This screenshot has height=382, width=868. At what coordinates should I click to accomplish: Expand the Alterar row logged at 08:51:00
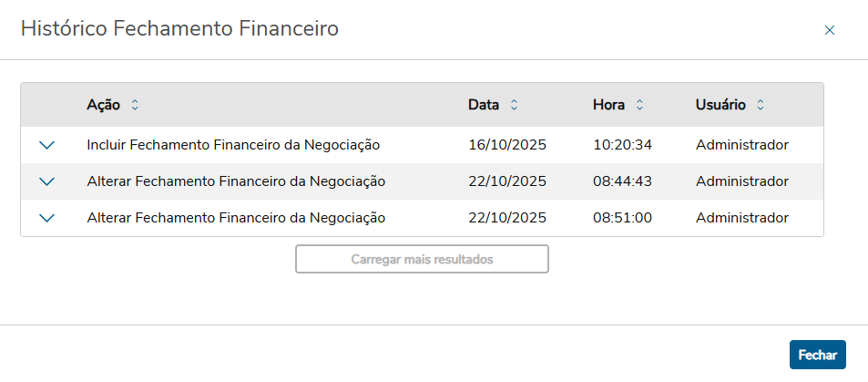pos(47,218)
